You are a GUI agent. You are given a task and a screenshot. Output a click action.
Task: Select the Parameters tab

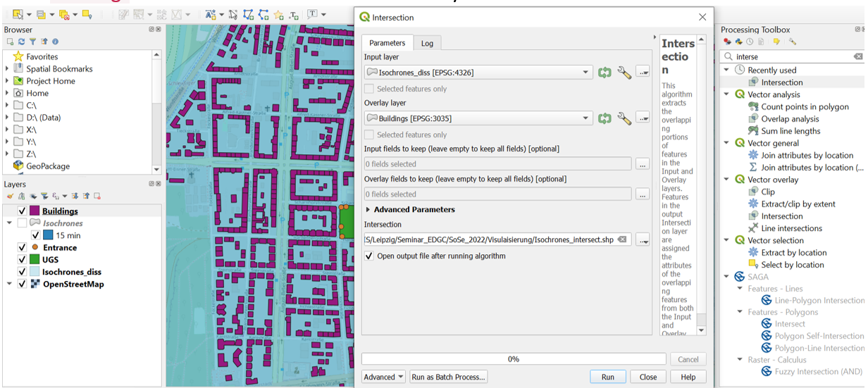[x=387, y=43]
